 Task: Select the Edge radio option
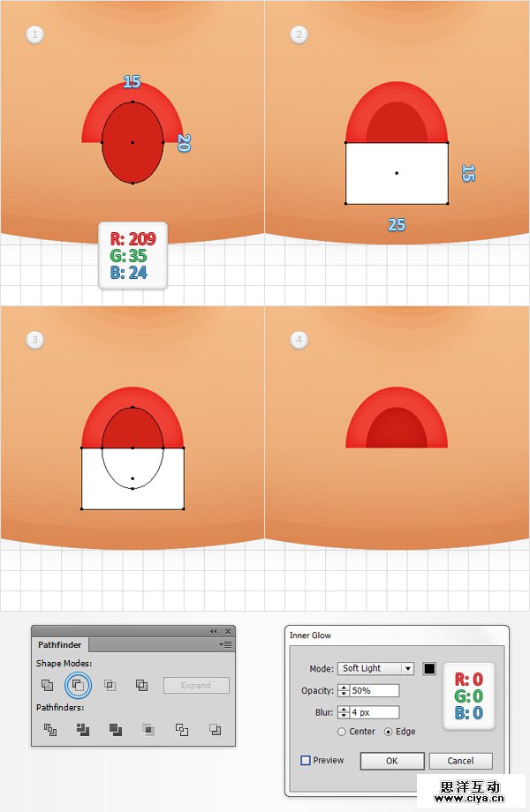click(x=388, y=732)
